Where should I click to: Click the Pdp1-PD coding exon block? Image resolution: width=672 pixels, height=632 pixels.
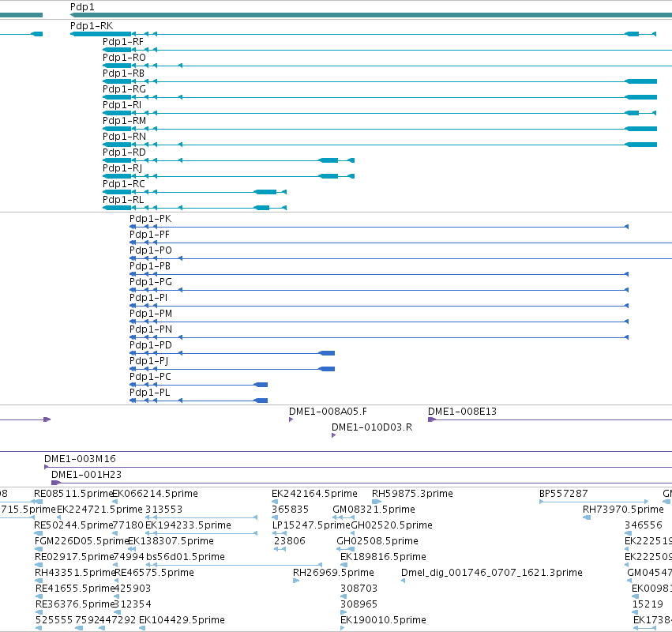coord(327,353)
